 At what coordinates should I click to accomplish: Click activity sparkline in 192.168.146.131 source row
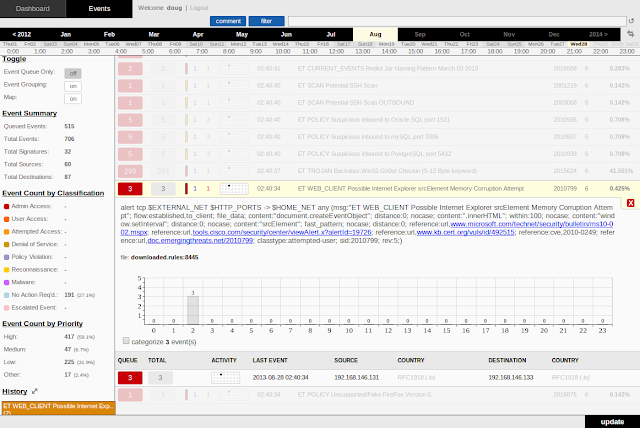click(225, 377)
